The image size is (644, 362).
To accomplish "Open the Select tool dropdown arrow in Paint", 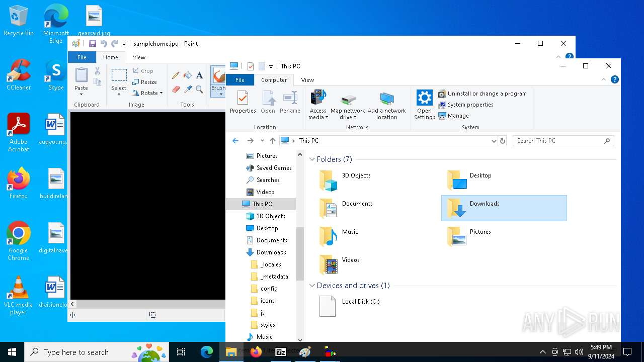I will (119, 94).
